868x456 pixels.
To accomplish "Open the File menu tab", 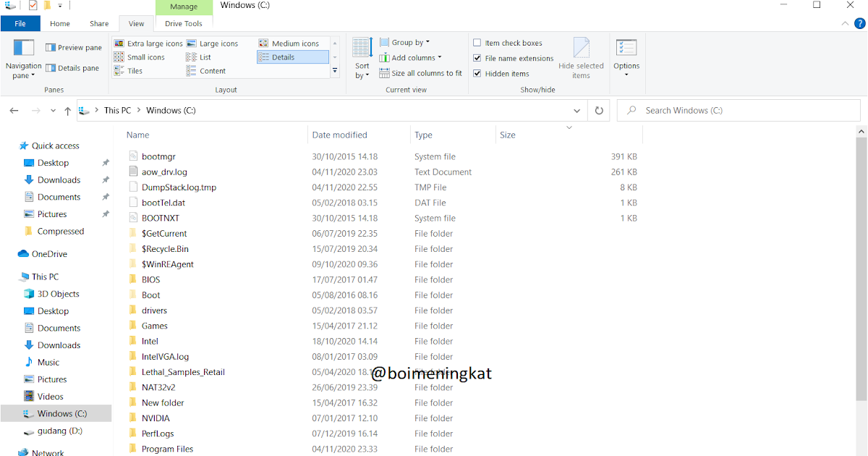I will [20, 24].
